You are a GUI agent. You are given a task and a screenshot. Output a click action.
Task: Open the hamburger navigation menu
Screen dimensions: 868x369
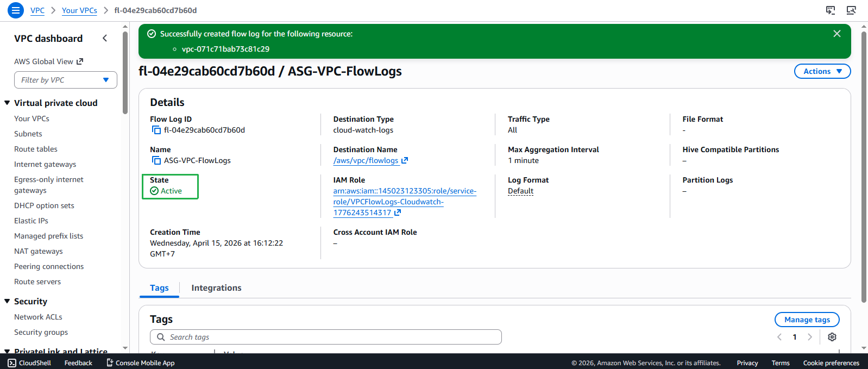(15, 10)
